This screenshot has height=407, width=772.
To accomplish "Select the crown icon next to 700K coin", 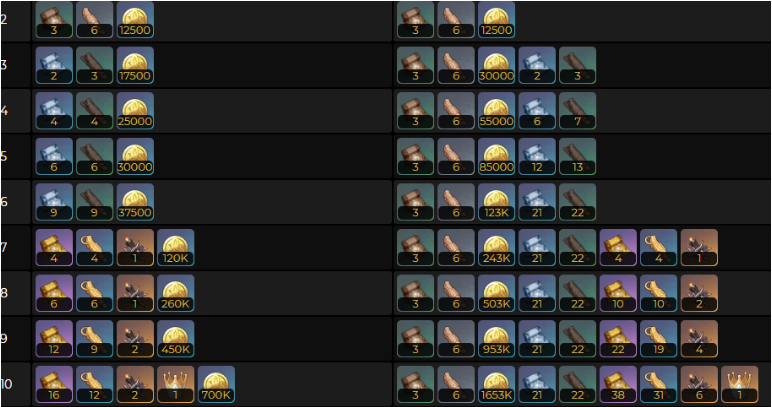I will pyautogui.click(x=176, y=384).
